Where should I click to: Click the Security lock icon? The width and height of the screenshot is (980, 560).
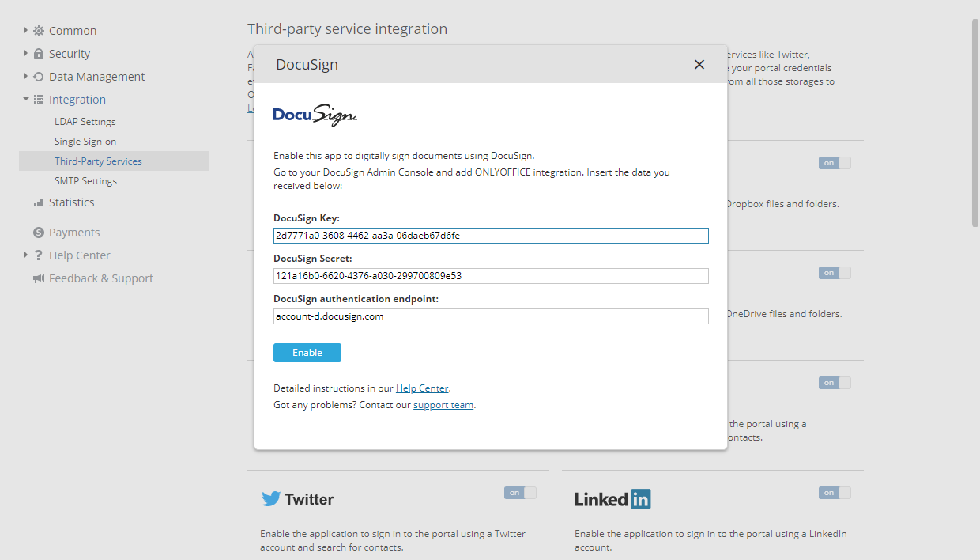click(x=39, y=54)
